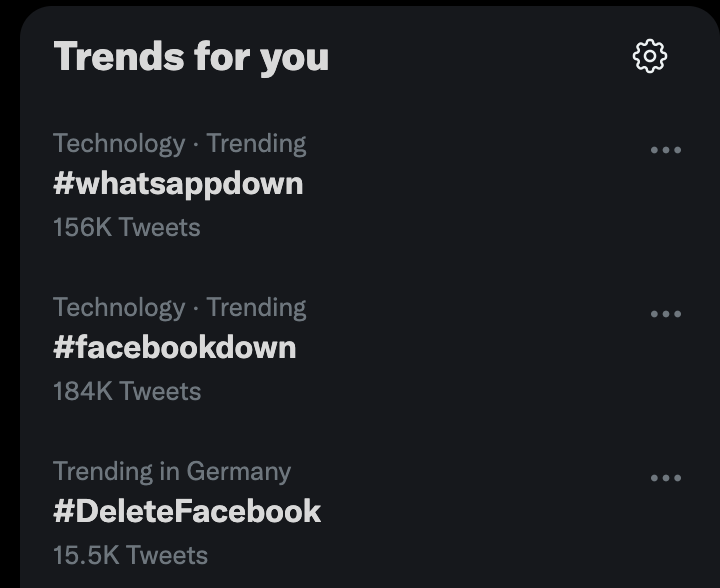The width and height of the screenshot is (720, 588).
Task: Click Trending word above #whatsappdown
Action: point(256,144)
